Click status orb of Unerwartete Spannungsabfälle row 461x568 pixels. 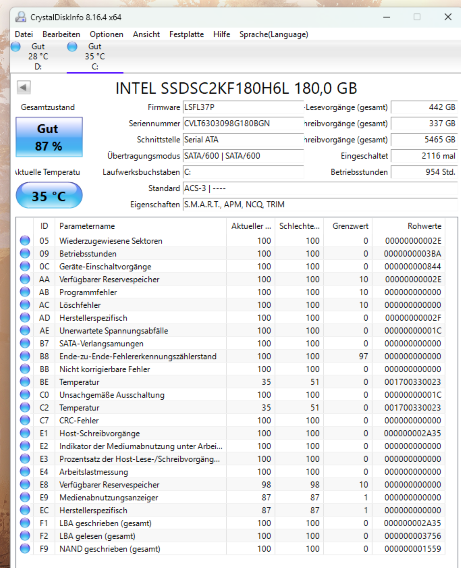(25, 331)
